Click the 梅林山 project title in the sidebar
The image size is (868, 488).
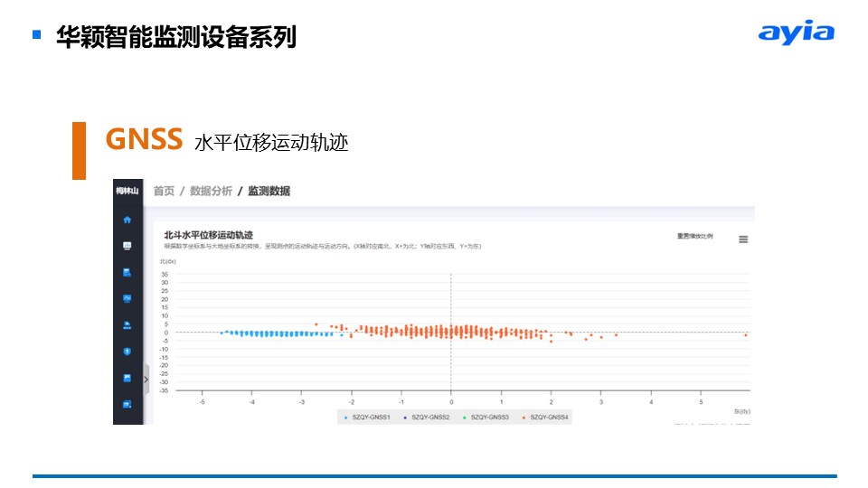coord(127,191)
